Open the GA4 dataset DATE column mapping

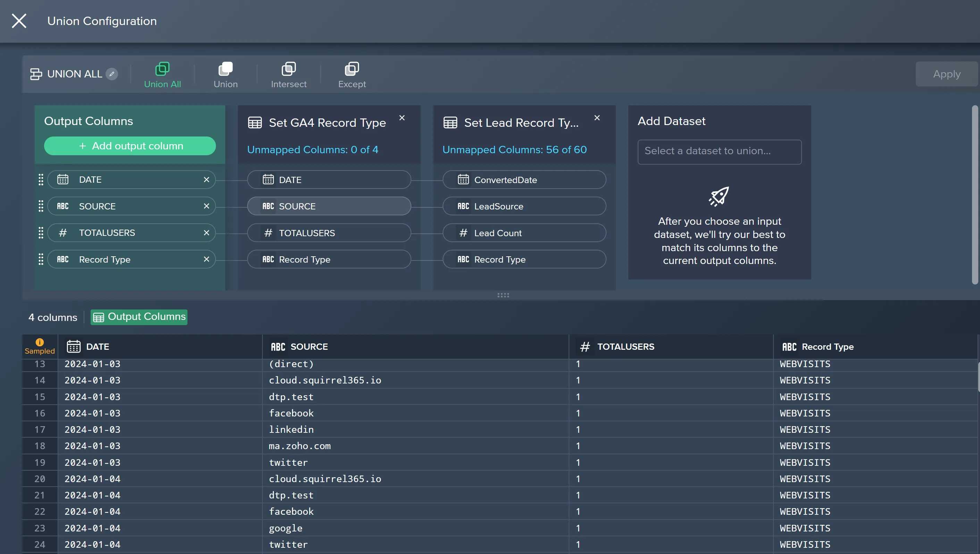(329, 180)
